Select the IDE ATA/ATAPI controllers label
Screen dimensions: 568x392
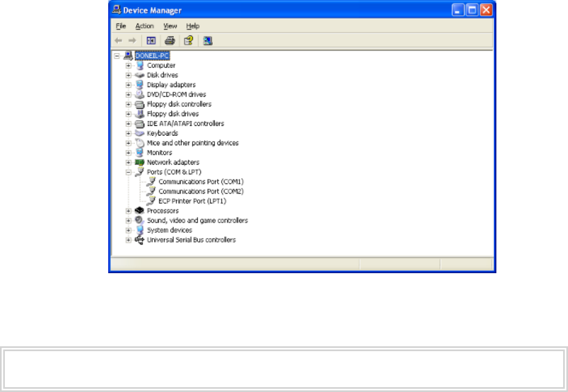click(x=185, y=124)
